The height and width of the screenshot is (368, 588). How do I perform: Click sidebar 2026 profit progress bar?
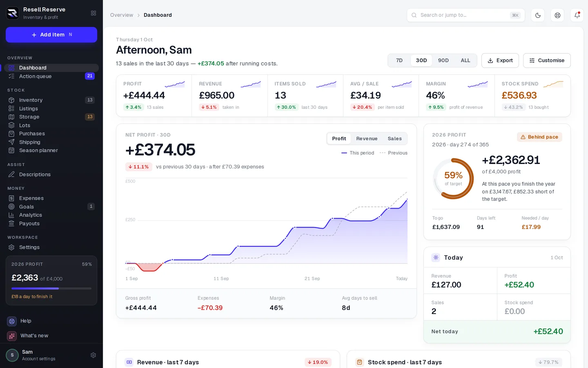click(51, 289)
